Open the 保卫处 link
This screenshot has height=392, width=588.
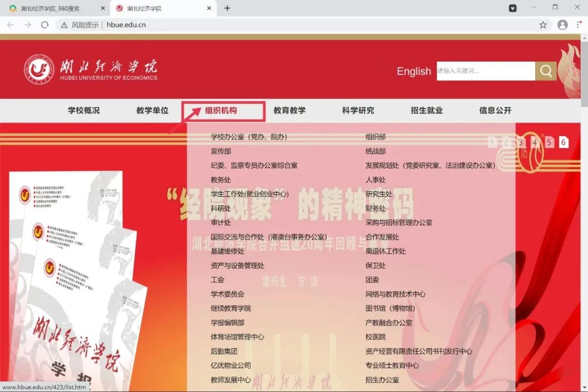(376, 266)
